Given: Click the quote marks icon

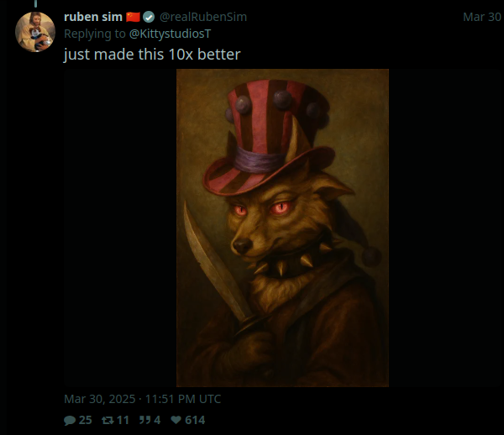Looking at the screenshot, I should click(x=145, y=420).
